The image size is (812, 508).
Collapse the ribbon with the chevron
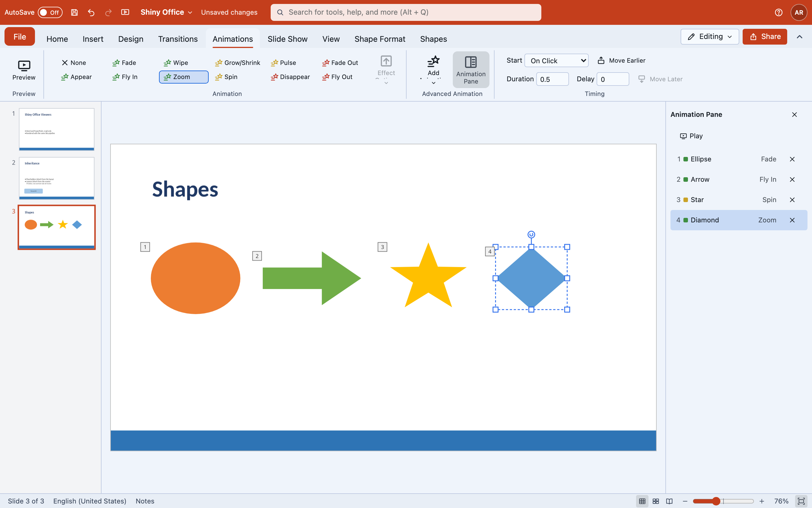800,37
